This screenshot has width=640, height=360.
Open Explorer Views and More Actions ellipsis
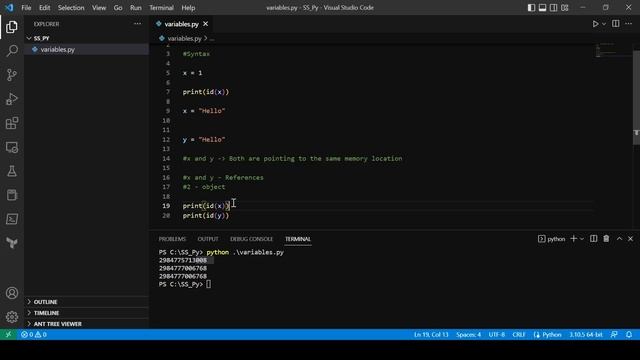[138, 24]
